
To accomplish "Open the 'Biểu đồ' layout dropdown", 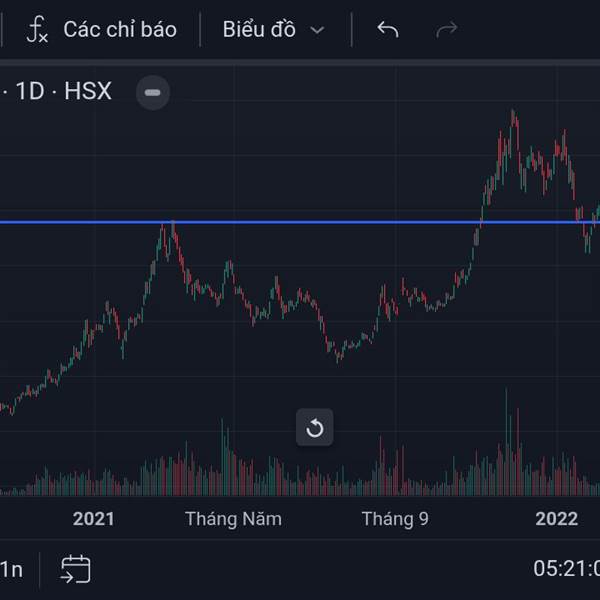I will (259, 30).
